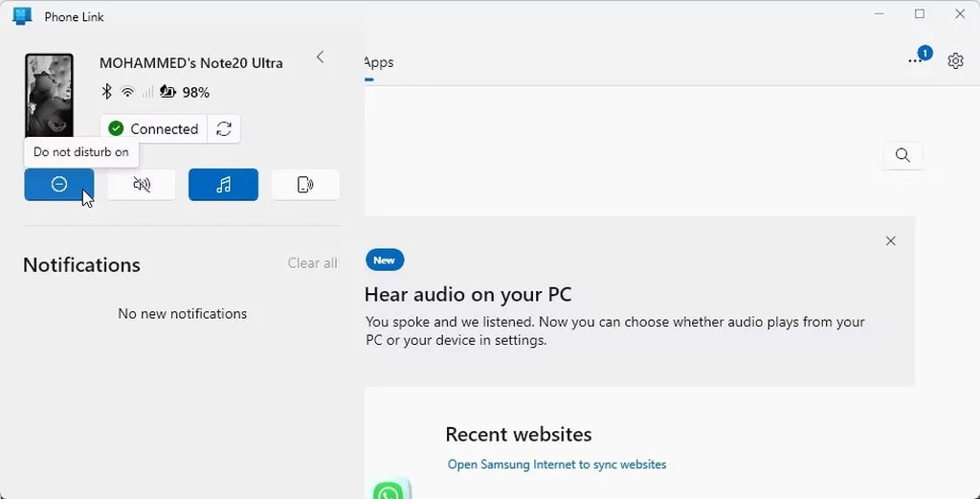
Task: Open Phone Link settings gear
Action: coord(955,61)
